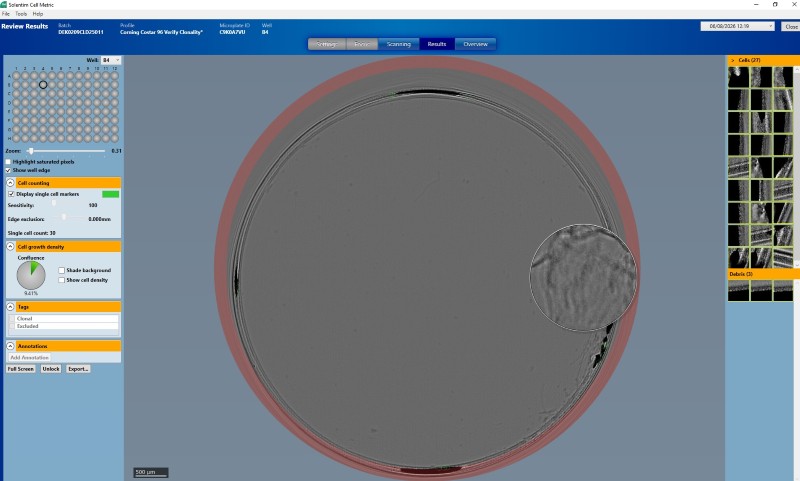Image resolution: width=800 pixels, height=481 pixels.
Task: Click the Zoom slider handle
Action: coord(31,151)
